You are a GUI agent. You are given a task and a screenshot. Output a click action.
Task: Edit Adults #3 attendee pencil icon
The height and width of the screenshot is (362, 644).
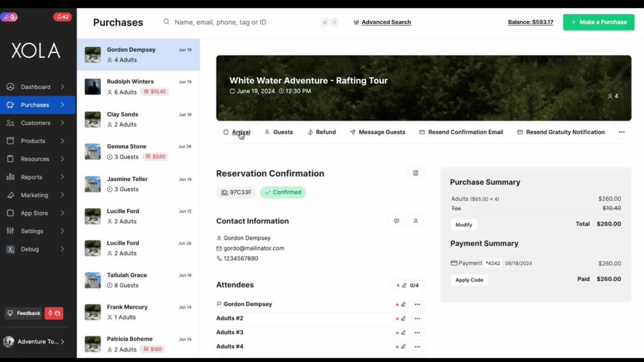click(x=403, y=333)
